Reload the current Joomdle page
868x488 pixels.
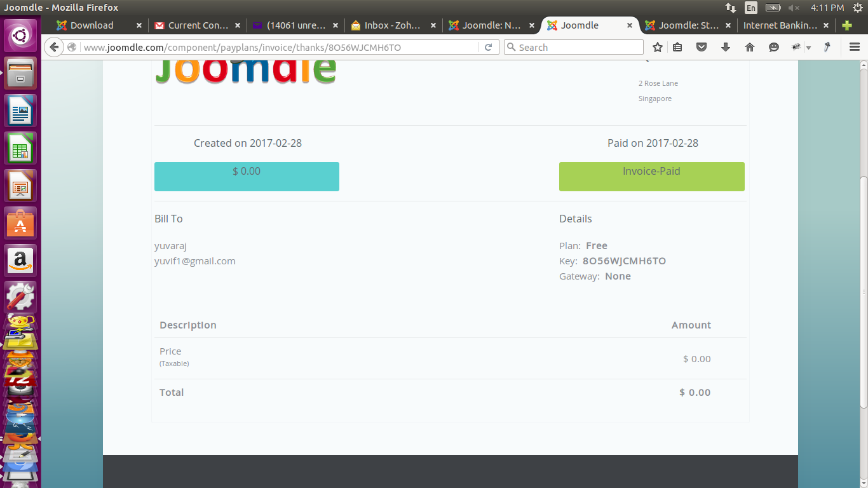coord(488,47)
